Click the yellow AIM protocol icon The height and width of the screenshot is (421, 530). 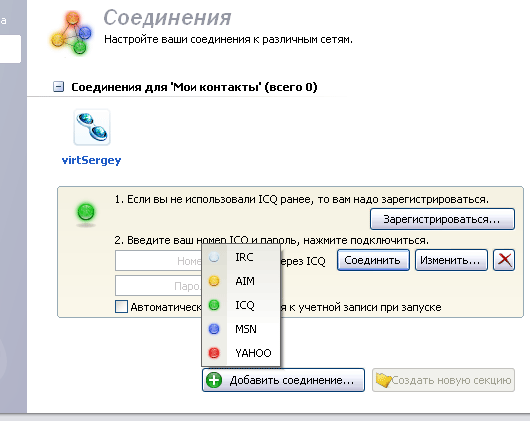(214, 281)
